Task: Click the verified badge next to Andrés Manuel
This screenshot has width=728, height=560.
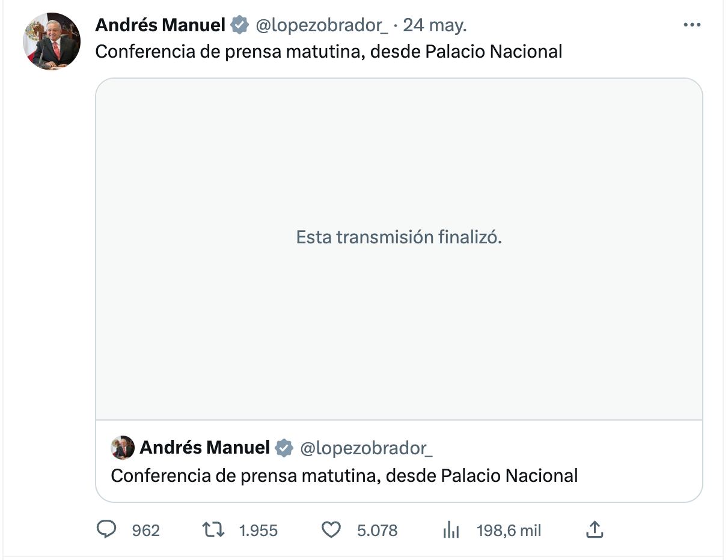Action: pos(240,24)
